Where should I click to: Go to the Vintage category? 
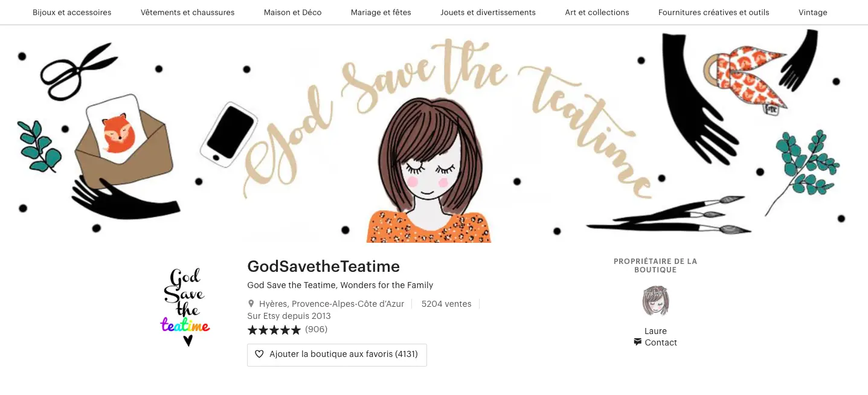(812, 12)
